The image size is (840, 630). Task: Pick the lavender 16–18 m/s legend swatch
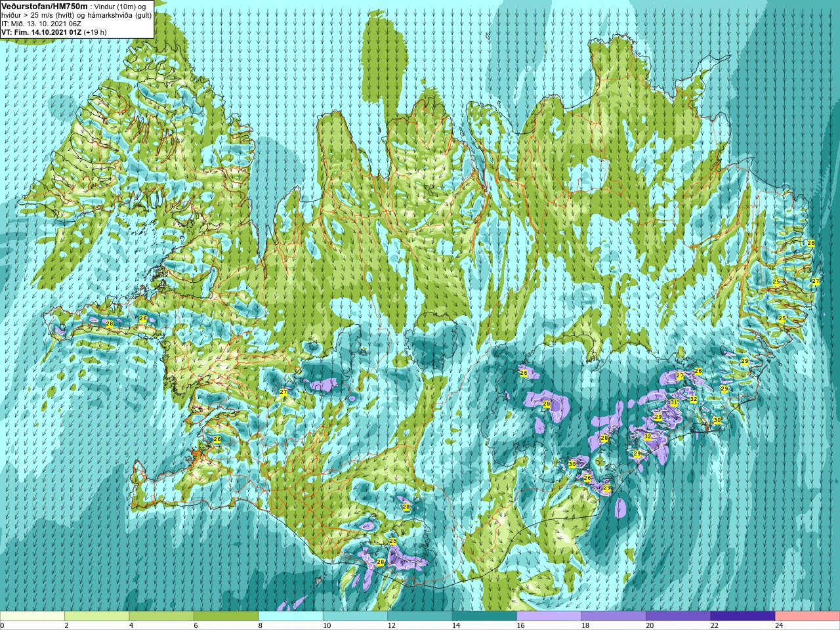(x=549, y=616)
